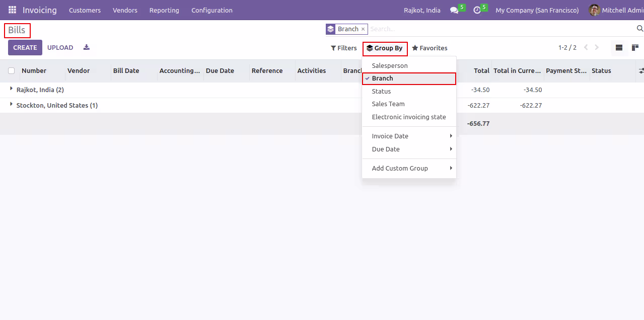
Task: Click the UPLOAD button
Action: [x=60, y=48]
